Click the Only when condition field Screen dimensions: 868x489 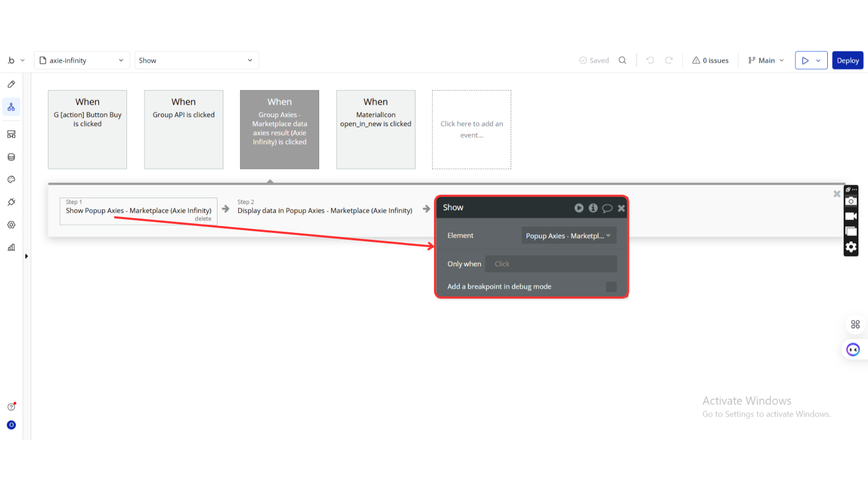tap(551, 264)
